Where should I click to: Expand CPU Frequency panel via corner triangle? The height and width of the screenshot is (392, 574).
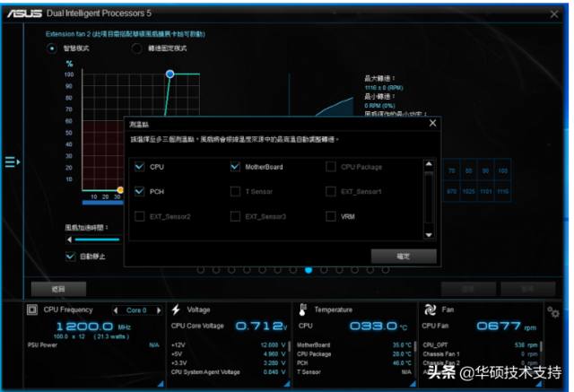point(161,384)
